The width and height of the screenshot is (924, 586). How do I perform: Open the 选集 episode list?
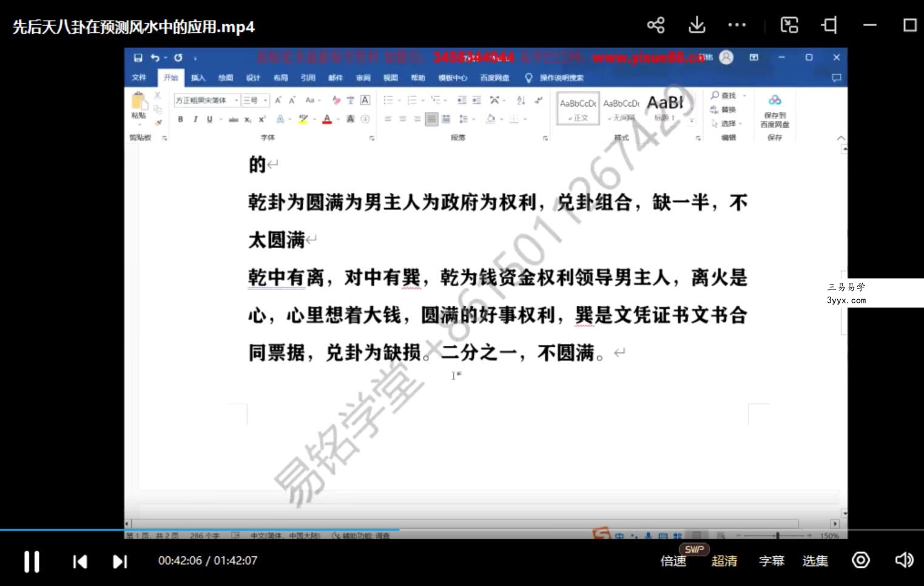tap(815, 561)
